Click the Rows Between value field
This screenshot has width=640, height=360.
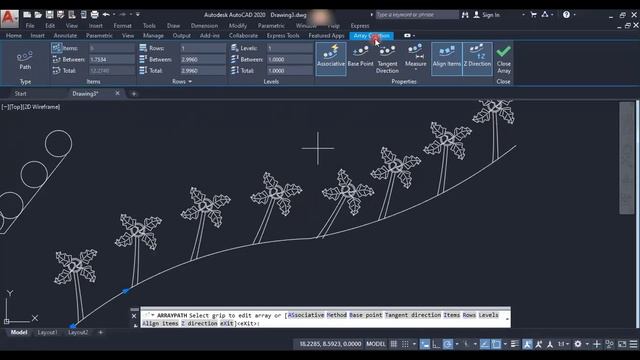coord(203,59)
